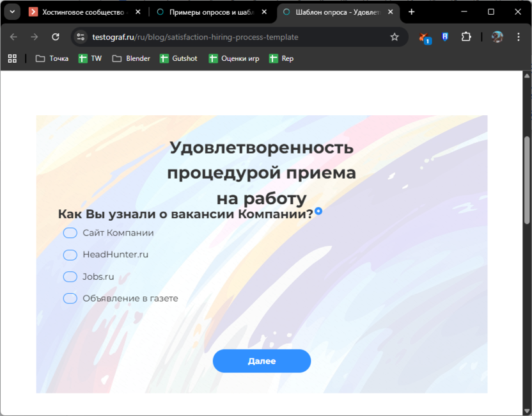The height and width of the screenshot is (416, 532).
Task: Switch to the Примеры опросов tab
Action: (203, 12)
